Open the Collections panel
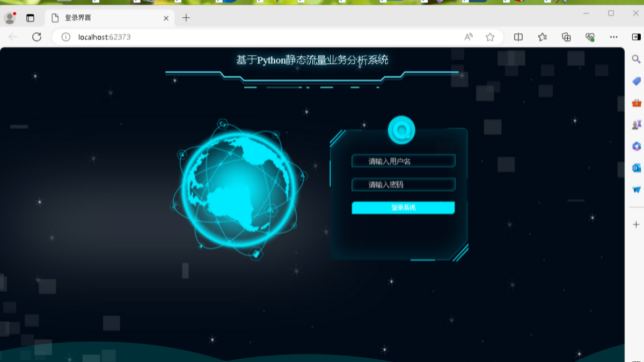 coord(566,37)
